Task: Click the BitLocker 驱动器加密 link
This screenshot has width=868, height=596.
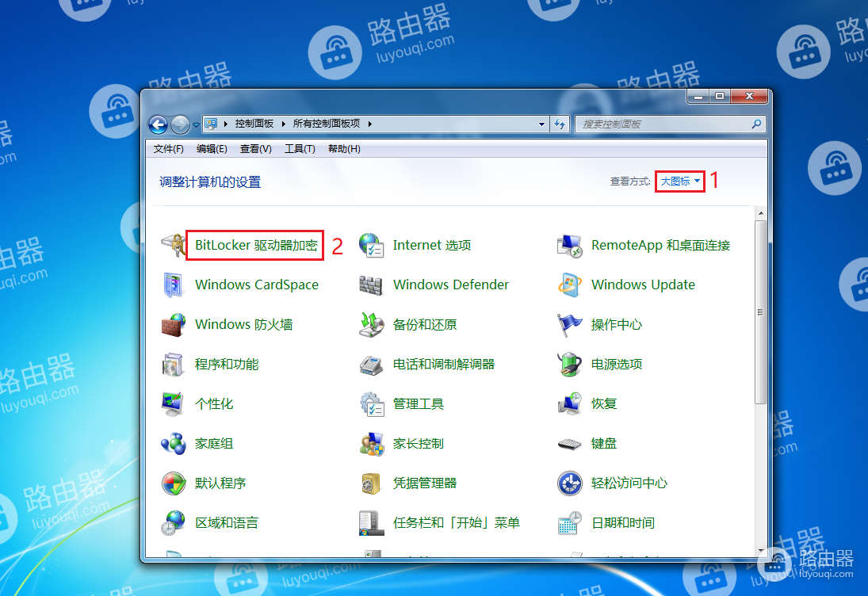Action: (x=256, y=245)
